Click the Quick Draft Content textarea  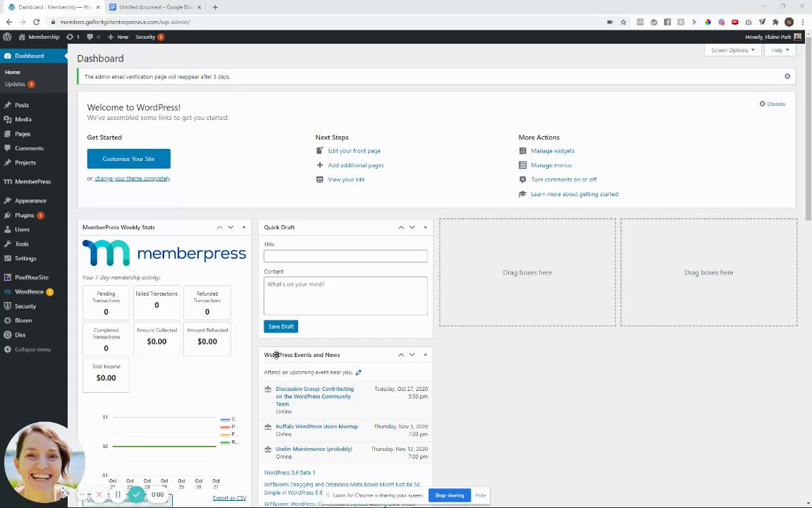345,296
